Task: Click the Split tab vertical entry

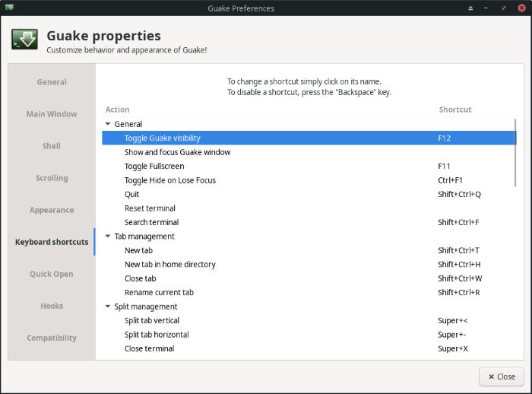Action: tap(152, 321)
